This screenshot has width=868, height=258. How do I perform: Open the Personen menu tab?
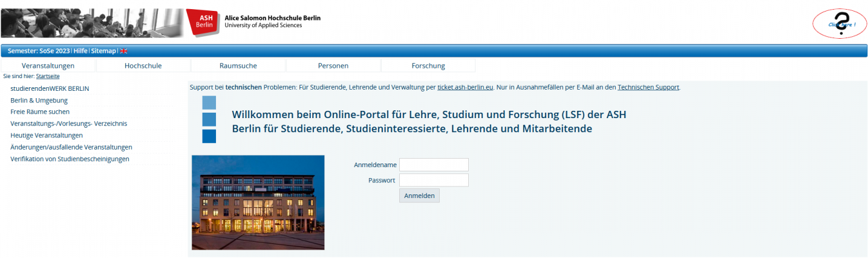coord(333,65)
